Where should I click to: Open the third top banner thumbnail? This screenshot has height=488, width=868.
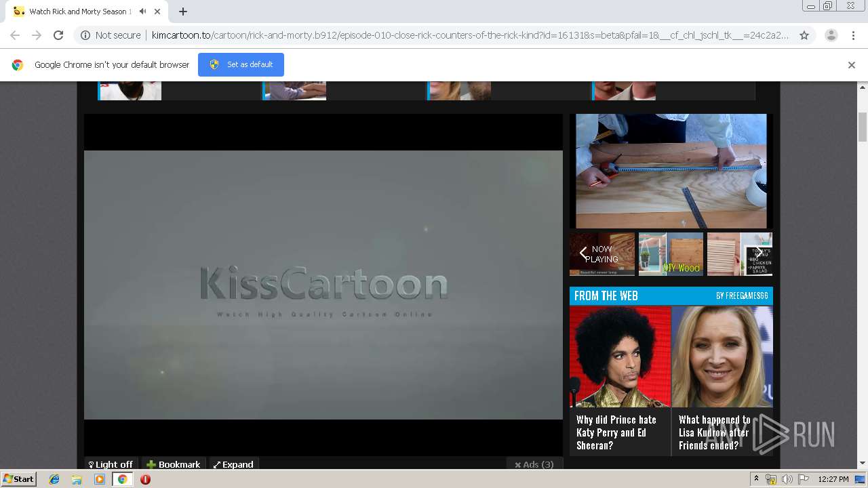(459, 91)
